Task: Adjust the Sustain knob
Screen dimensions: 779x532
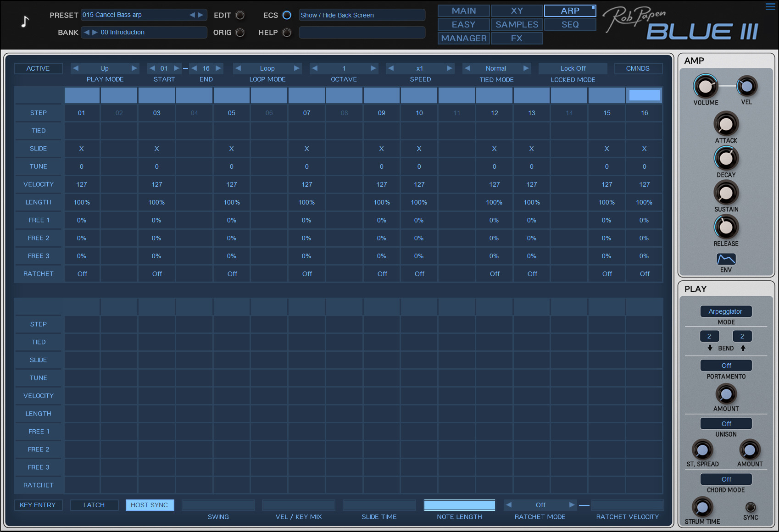Action: 726,193
